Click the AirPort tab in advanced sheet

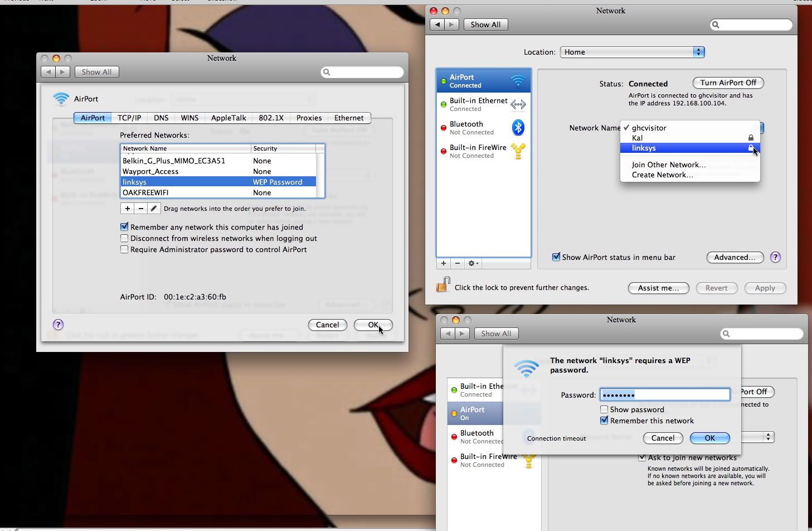[93, 118]
